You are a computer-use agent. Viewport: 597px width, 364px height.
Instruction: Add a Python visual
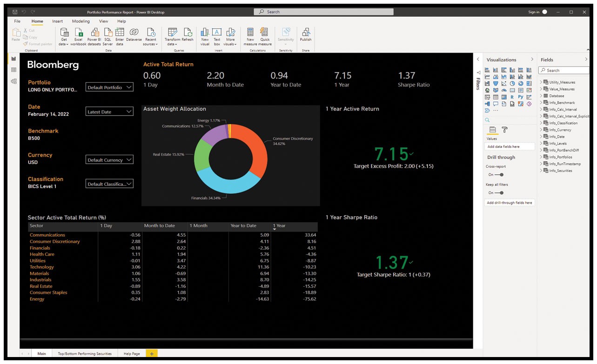click(521, 97)
